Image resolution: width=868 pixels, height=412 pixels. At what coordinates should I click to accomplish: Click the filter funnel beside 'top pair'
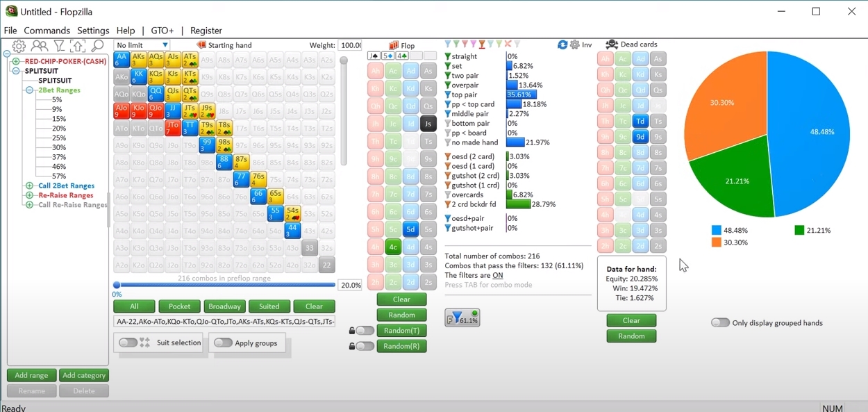tap(448, 95)
